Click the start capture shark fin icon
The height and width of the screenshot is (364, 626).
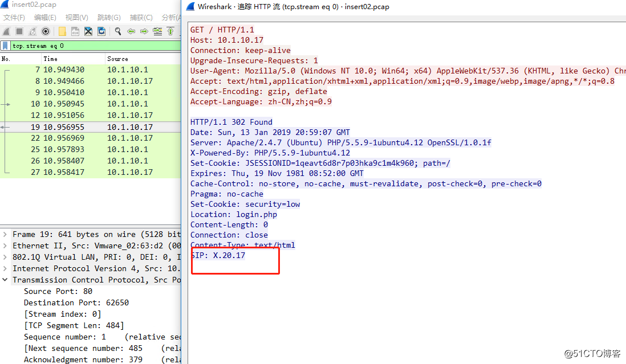coord(6,31)
